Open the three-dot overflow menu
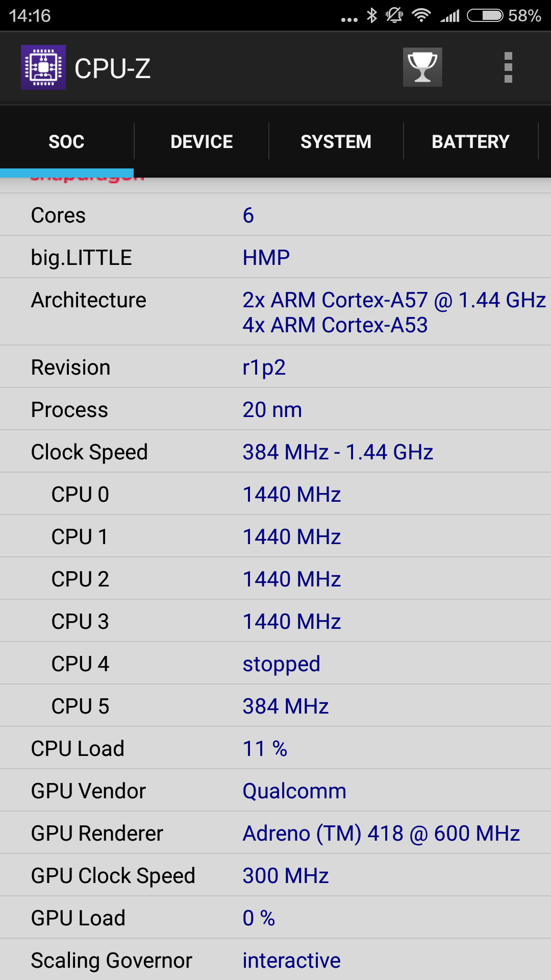The width and height of the screenshot is (551, 980). [x=508, y=67]
